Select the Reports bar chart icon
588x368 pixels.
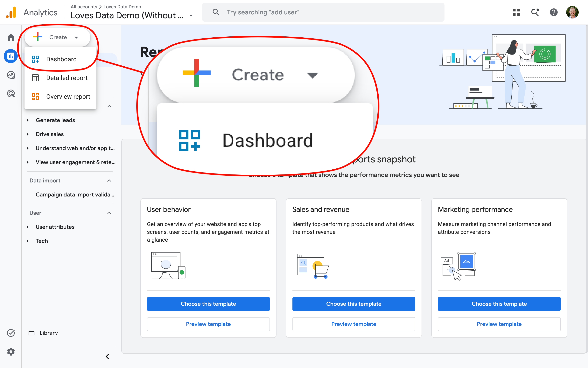pos(11,56)
